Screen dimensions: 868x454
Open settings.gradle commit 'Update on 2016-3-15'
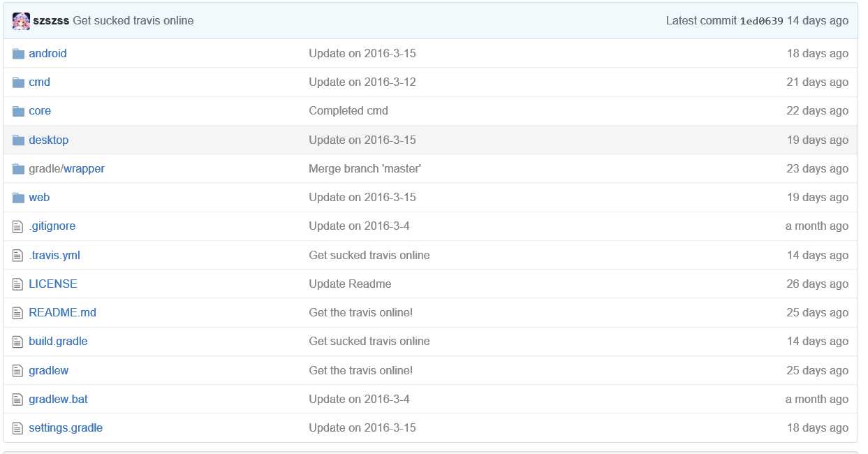tap(362, 428)
